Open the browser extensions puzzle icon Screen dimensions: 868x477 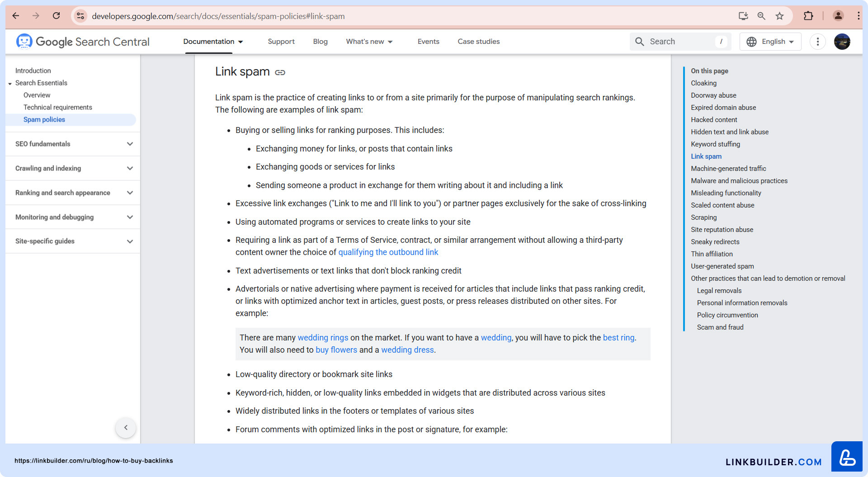coord(808,16)
